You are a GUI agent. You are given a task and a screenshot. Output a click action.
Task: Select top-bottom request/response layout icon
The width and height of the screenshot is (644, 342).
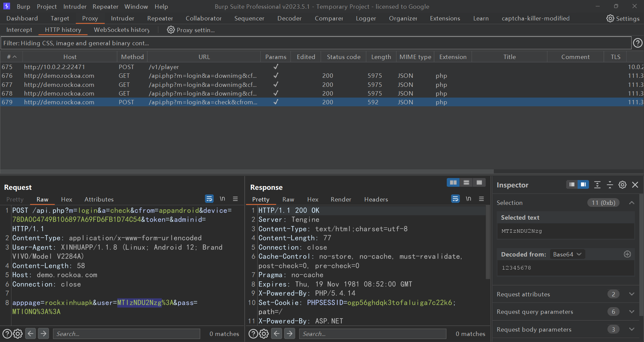pyautogui.click(x=466, y=182)
